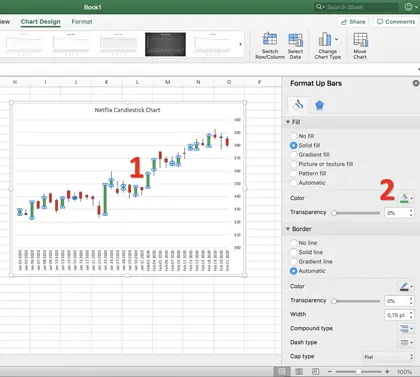Screen dimensions: 420x377
Task: Select column K header
Action: point(106,82)
